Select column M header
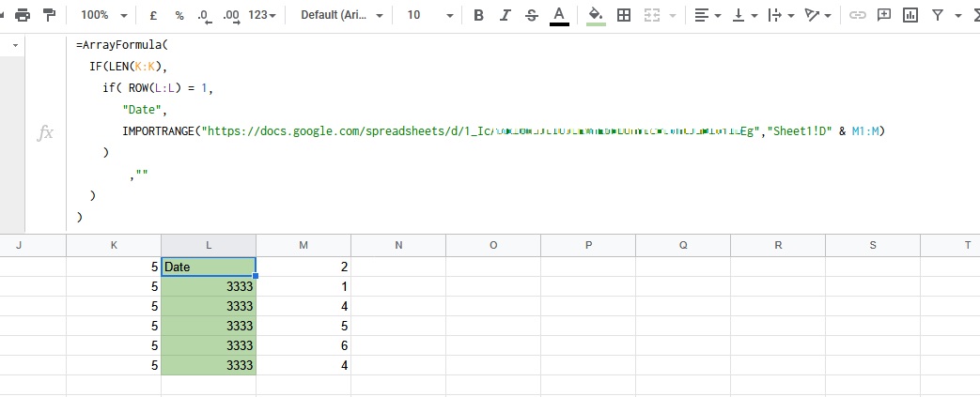This screenshot has width=980, height=397. coord(303,245)
